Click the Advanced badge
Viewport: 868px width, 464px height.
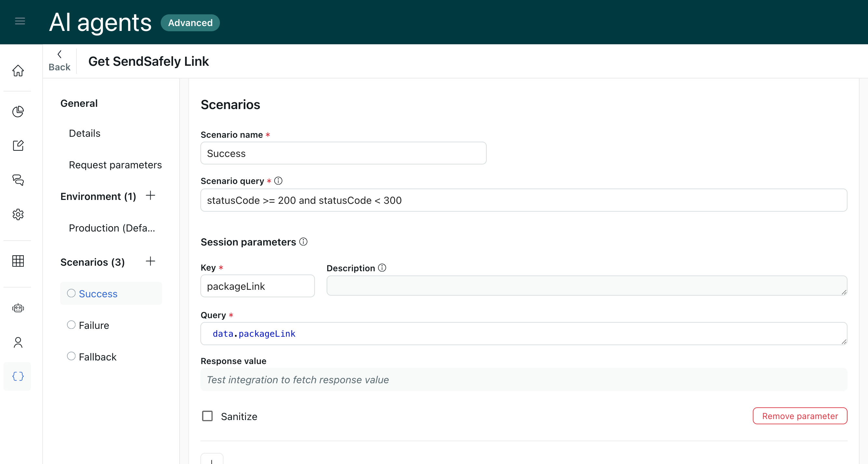190,23
